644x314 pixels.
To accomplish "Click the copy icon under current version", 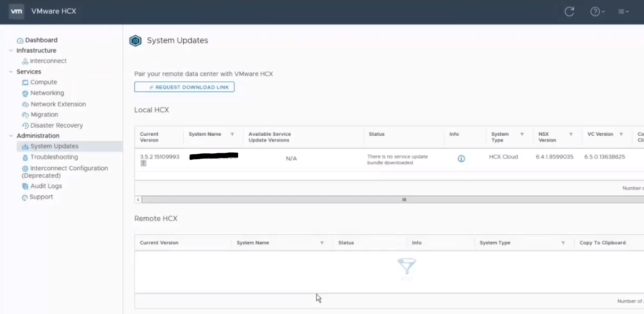I will (143, 163).
